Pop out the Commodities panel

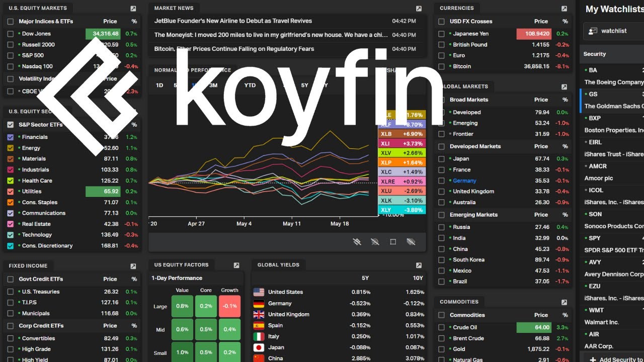[564, 302]
